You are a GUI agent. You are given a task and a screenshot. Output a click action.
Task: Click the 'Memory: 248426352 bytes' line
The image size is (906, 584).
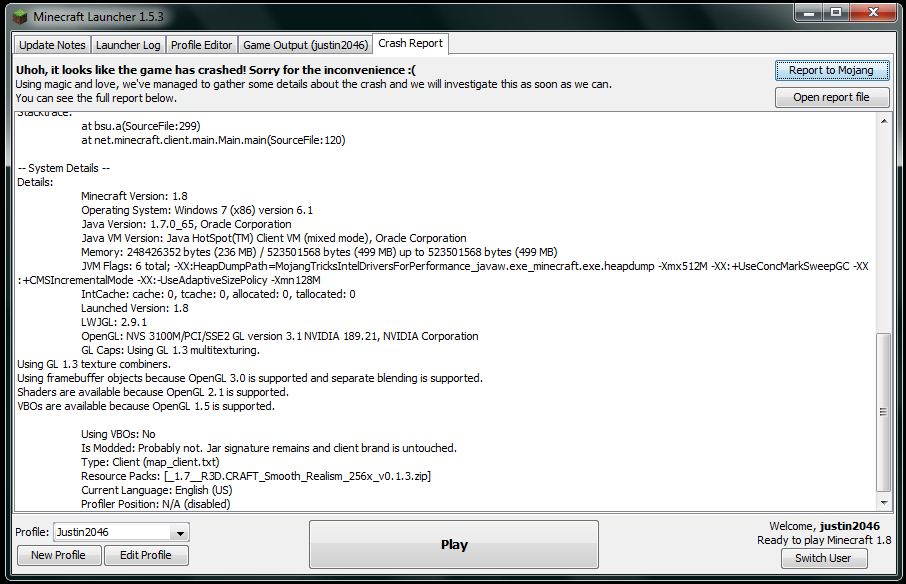coord(319,252)
